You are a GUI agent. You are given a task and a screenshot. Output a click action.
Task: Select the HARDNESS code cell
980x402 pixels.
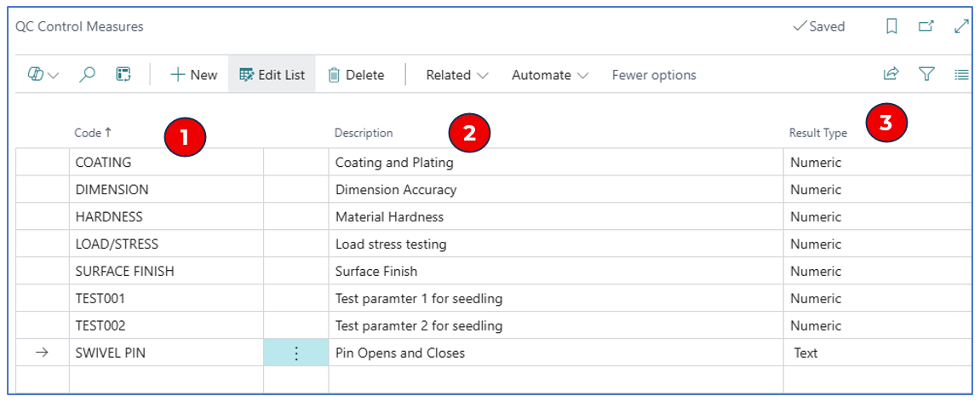[109, 216]
